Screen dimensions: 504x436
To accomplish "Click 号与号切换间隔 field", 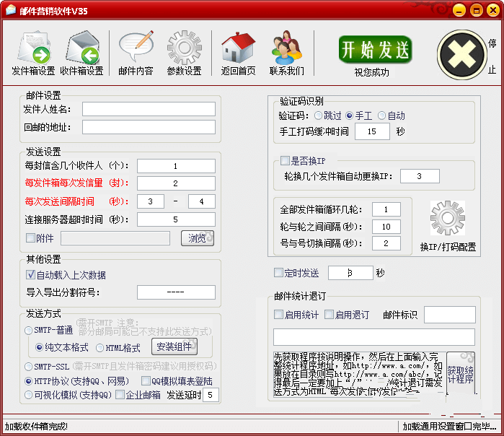I will pyautogui.click(x=386, y=243).
